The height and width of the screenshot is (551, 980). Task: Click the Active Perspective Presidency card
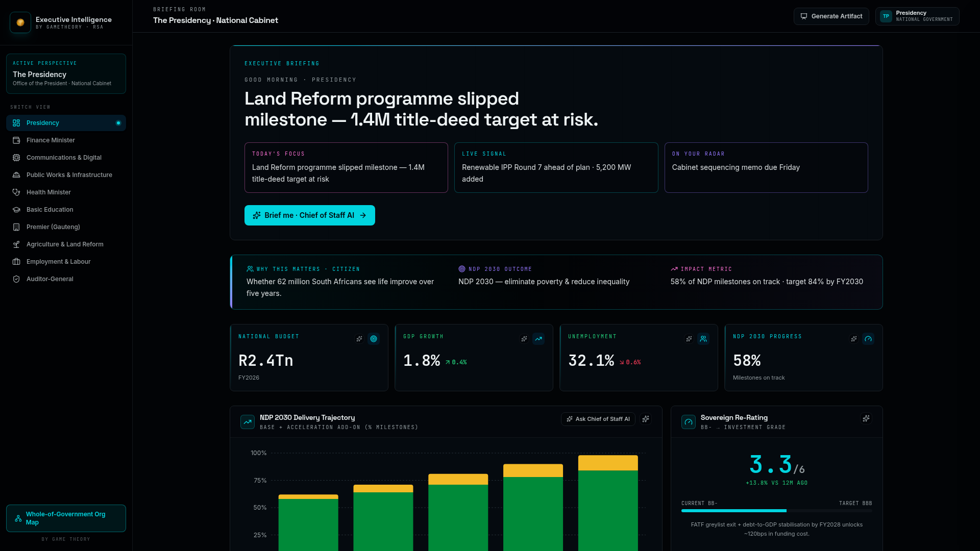coord(66,73)
